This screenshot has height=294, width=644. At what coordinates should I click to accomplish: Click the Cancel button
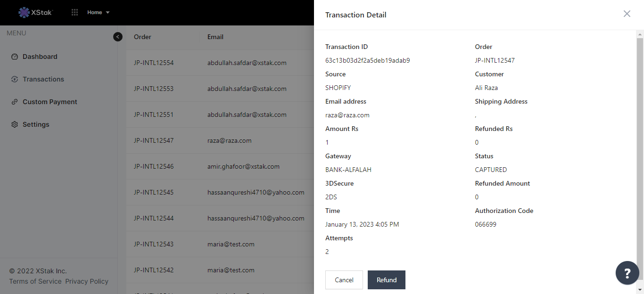point(344,280)
